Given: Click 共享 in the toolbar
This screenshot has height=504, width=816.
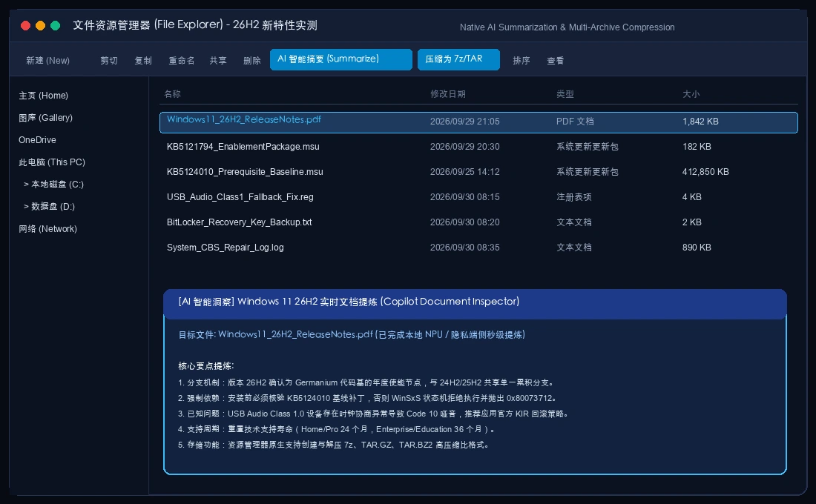Looking at the screenshot, I should 218,60.
